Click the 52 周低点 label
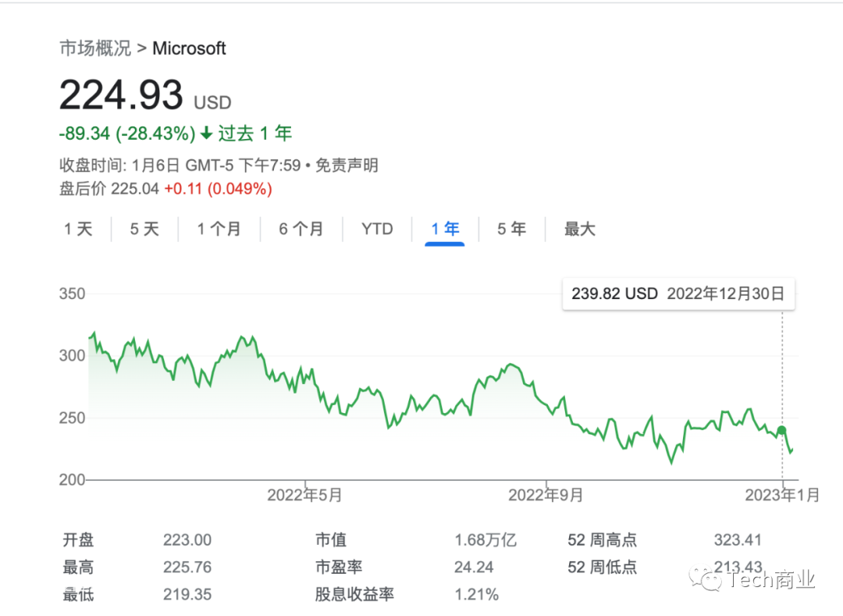 pyautogui.click(x=602, y=567)
